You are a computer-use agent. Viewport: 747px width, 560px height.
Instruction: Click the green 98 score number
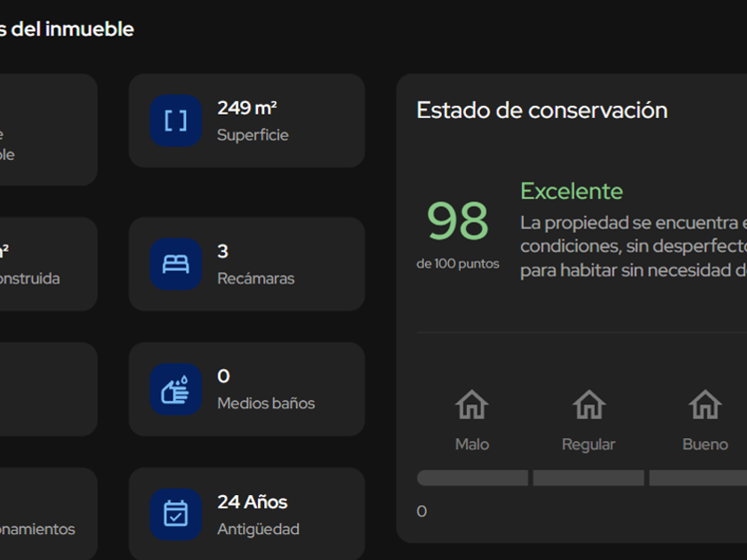[x=457, y=221]
